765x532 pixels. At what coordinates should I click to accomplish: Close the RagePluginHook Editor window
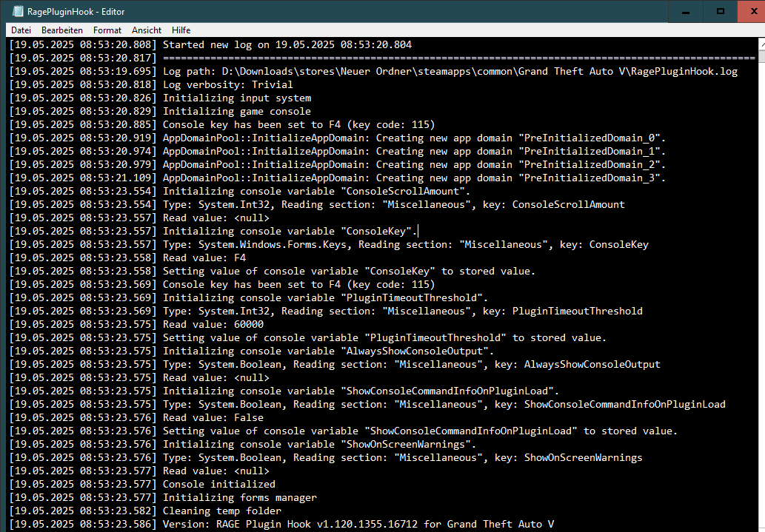752,11
